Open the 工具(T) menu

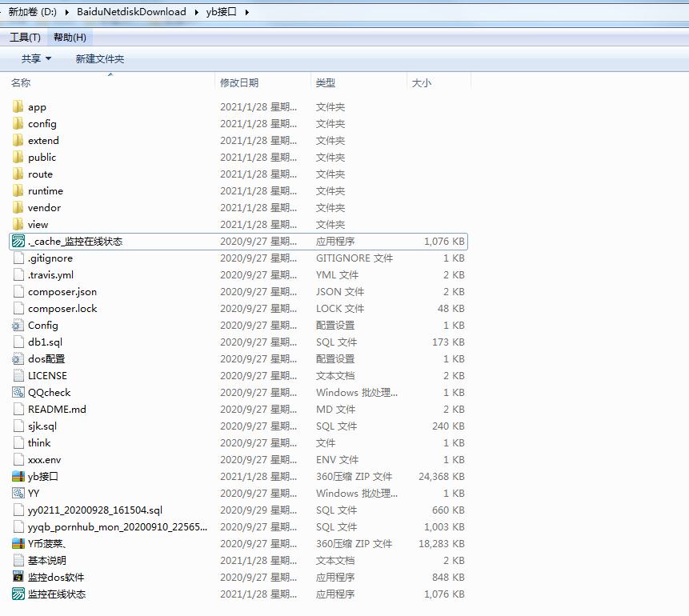click(25, 38)
